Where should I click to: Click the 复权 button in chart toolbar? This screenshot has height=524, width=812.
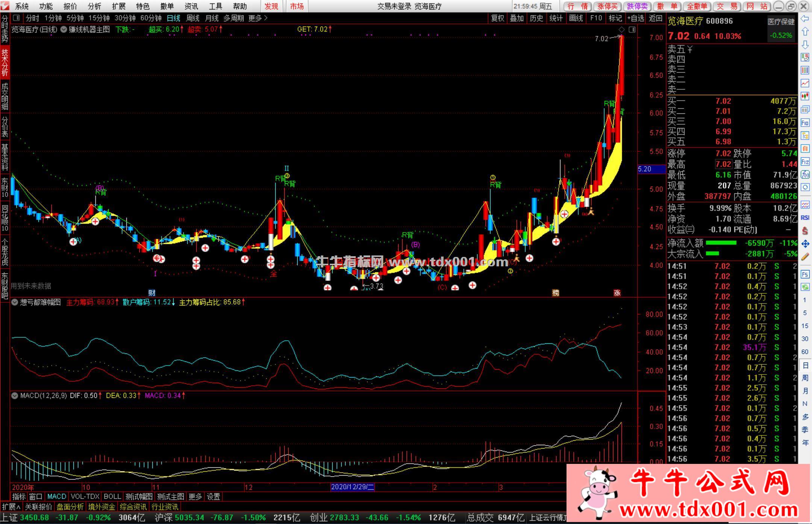(497, 18)
